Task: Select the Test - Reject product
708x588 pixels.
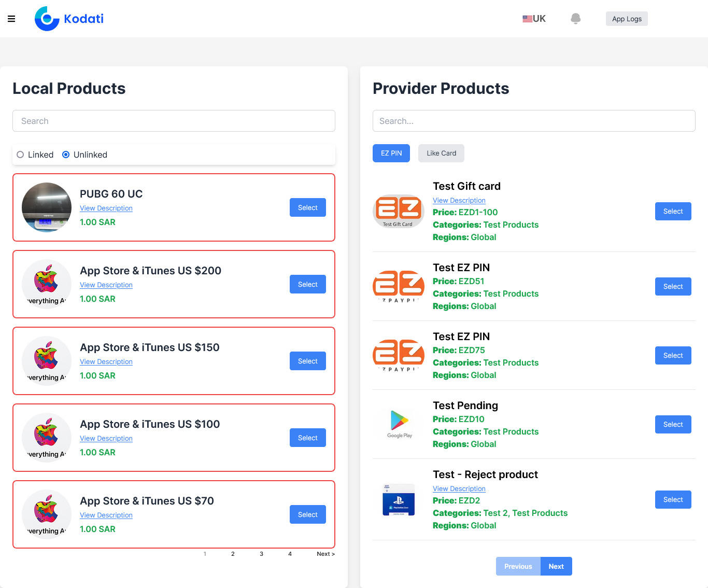Action: tap(673, 499)
